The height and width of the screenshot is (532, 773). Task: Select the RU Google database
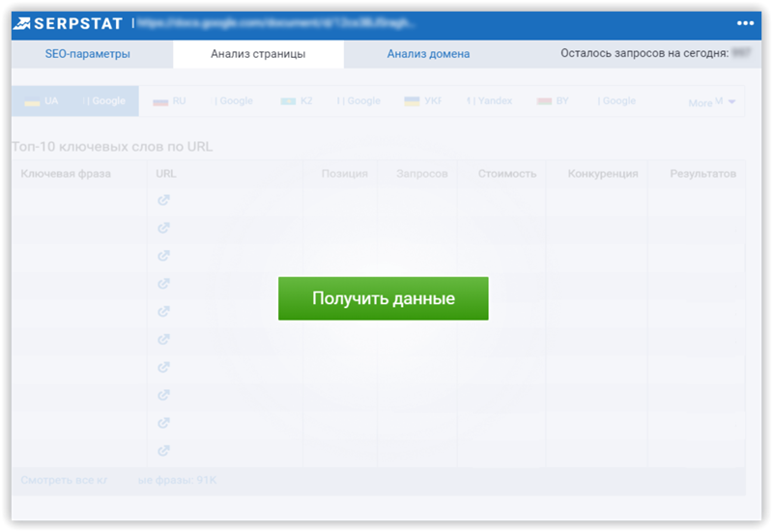203,101
